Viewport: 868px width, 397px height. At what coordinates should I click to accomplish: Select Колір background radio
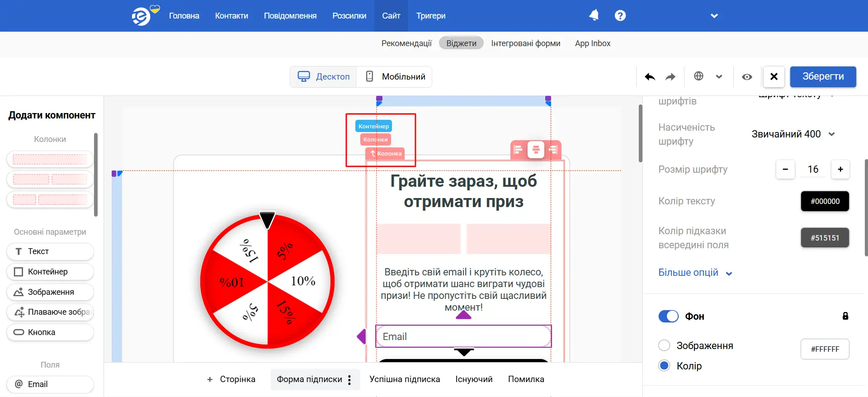pyautogui.click(x=664, y=366)
